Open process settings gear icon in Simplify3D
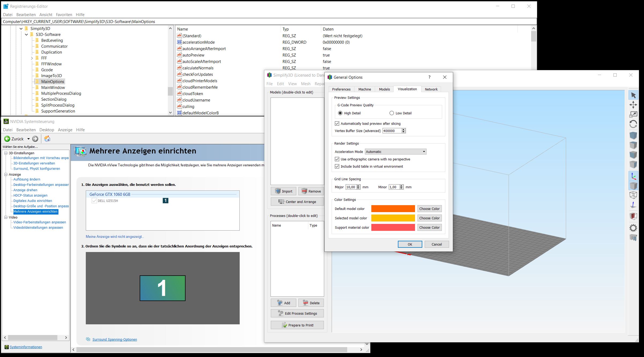This screenshot has height=357, width=644. click(x=633, y=228)
